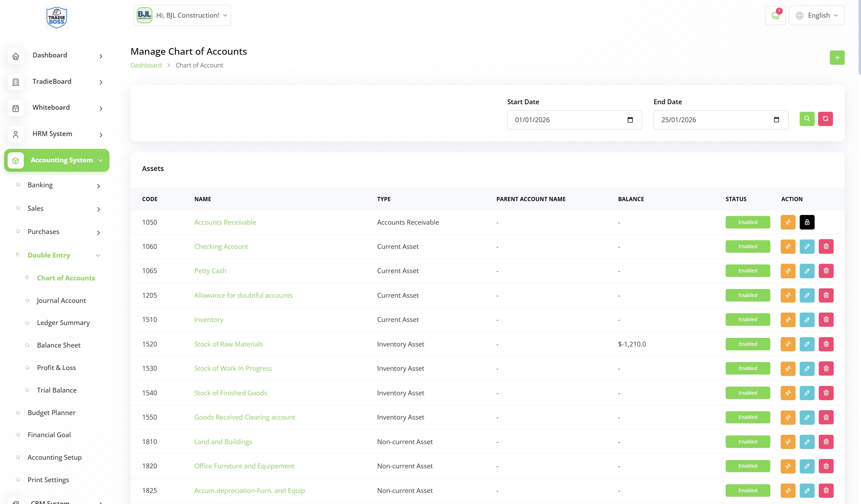Open Journal Account menu item
The width and height of the screenshot is (861, 504).
tap(61, 300)
